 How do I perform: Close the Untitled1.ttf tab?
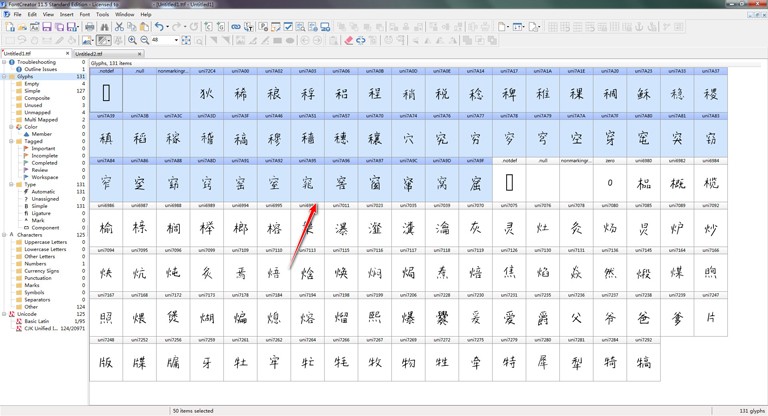click(65, 54)
